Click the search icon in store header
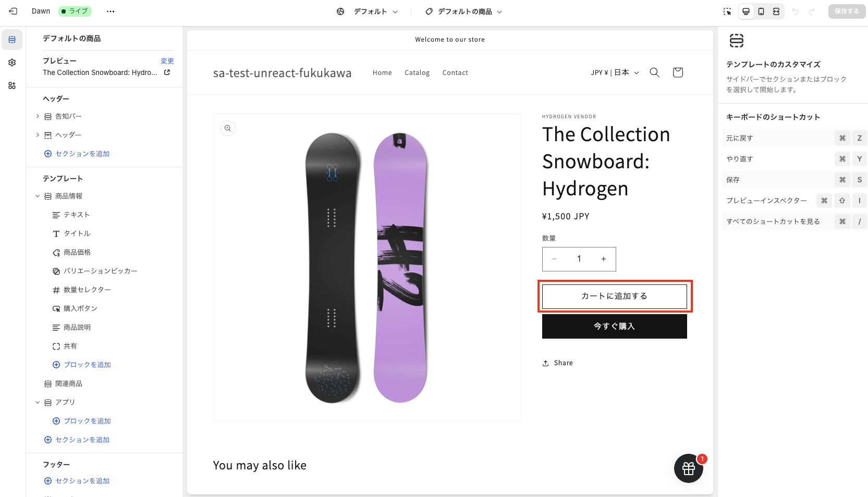The image size is (868, 497). tap(655, 72)
